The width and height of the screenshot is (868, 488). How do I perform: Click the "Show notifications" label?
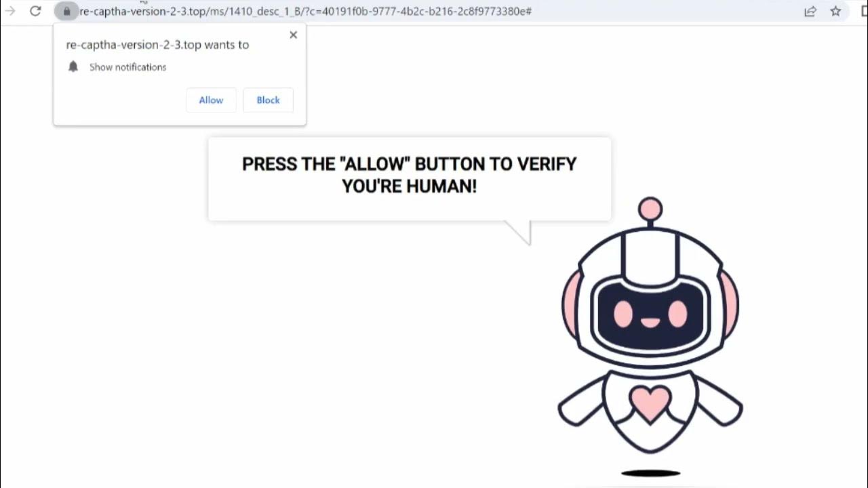pyautogui.click(x=127, y=67)
